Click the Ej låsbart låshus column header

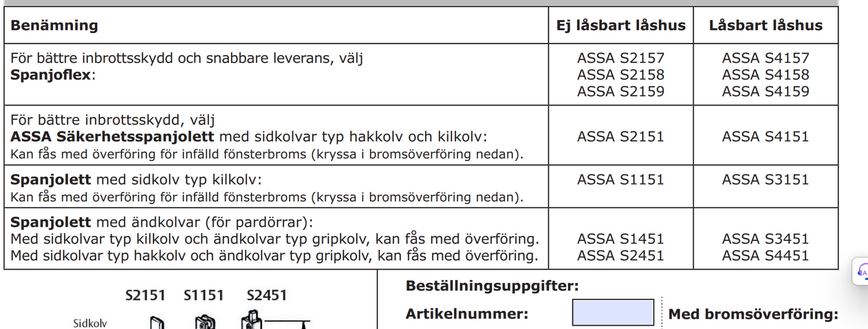620,25
